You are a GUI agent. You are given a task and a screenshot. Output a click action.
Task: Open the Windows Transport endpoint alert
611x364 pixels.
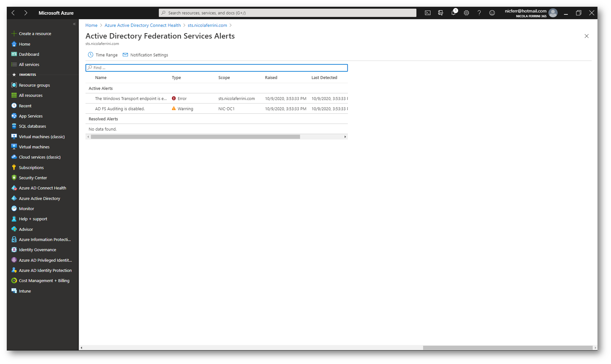point(131,98)
